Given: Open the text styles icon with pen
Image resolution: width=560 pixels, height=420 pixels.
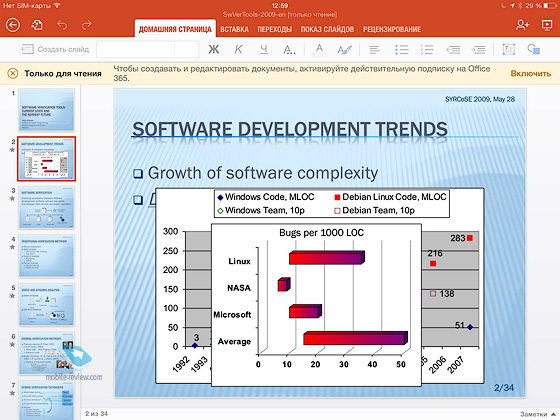Looking at the screenshot, I should pyautogui.click(x=344, y=50).
